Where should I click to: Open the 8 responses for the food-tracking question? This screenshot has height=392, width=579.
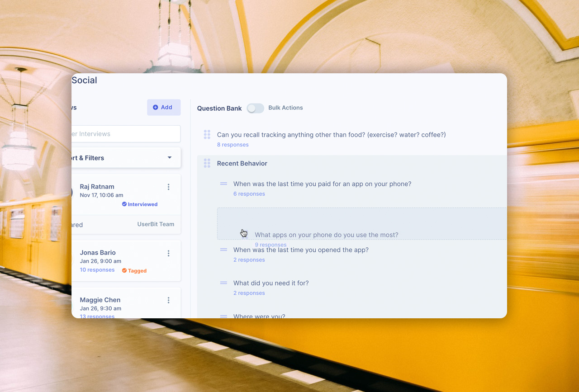coord(233,144)
